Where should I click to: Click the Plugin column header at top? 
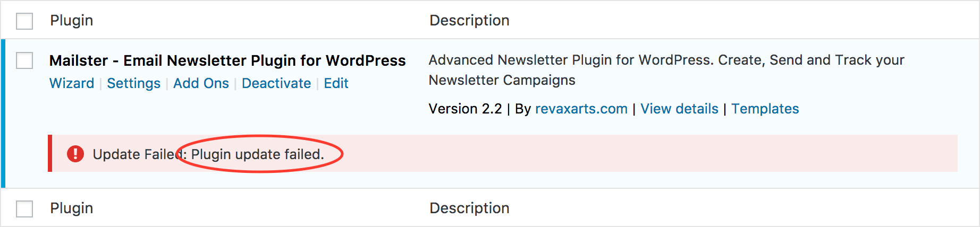coord(72,21)
